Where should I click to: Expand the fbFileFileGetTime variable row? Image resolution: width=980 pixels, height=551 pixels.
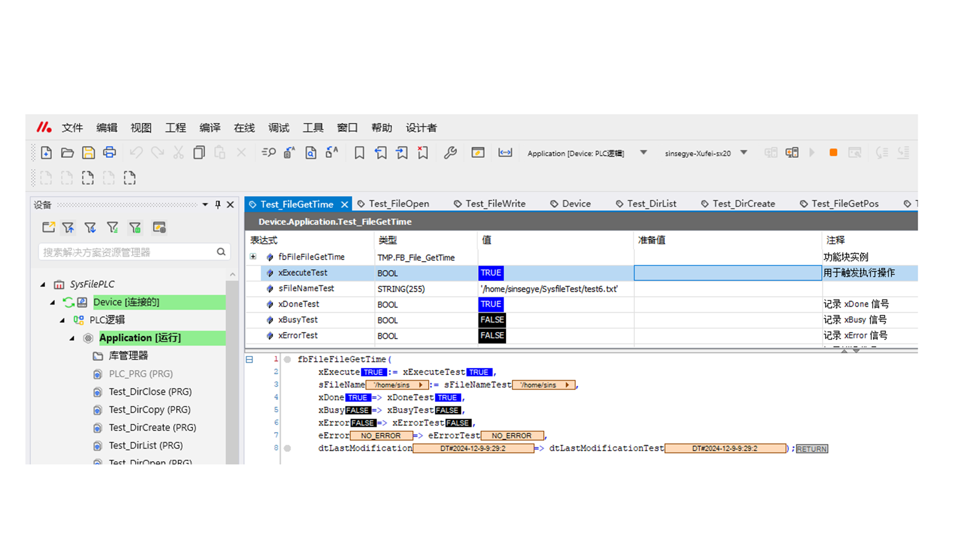253,257
